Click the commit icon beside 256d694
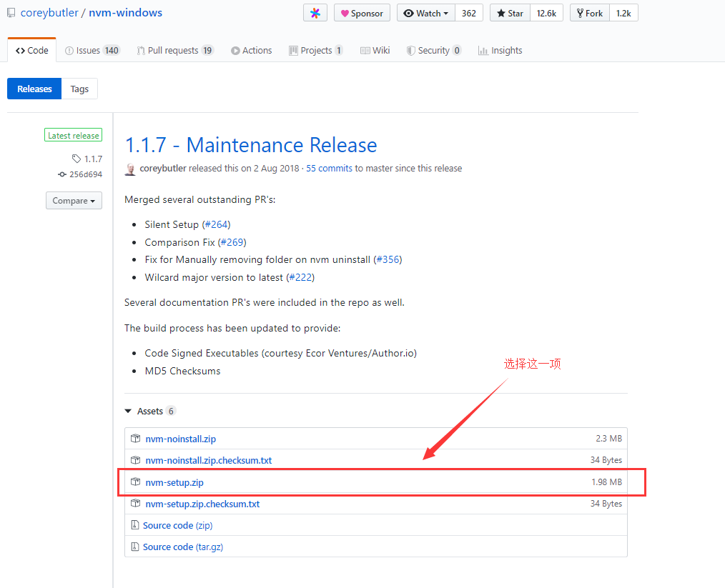 (62, 174)
